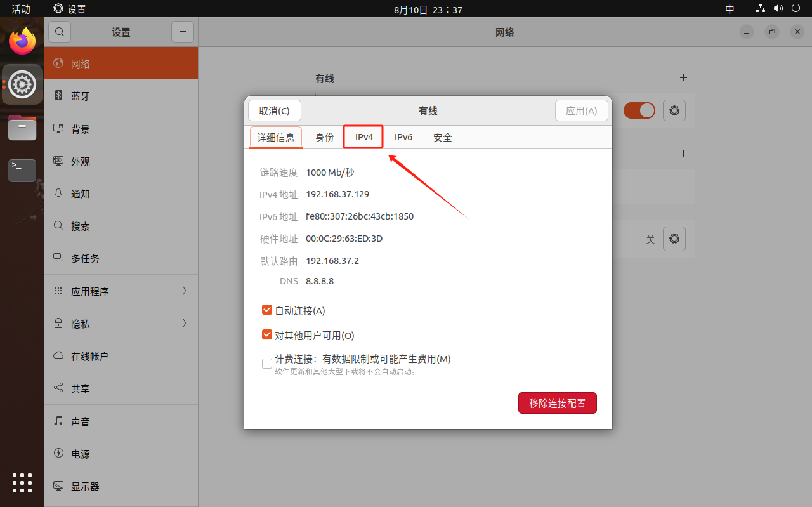The height and width of the screenshot is (507, 812).
Task: Open the system status menu in top bar
Action: coord(778,9)
